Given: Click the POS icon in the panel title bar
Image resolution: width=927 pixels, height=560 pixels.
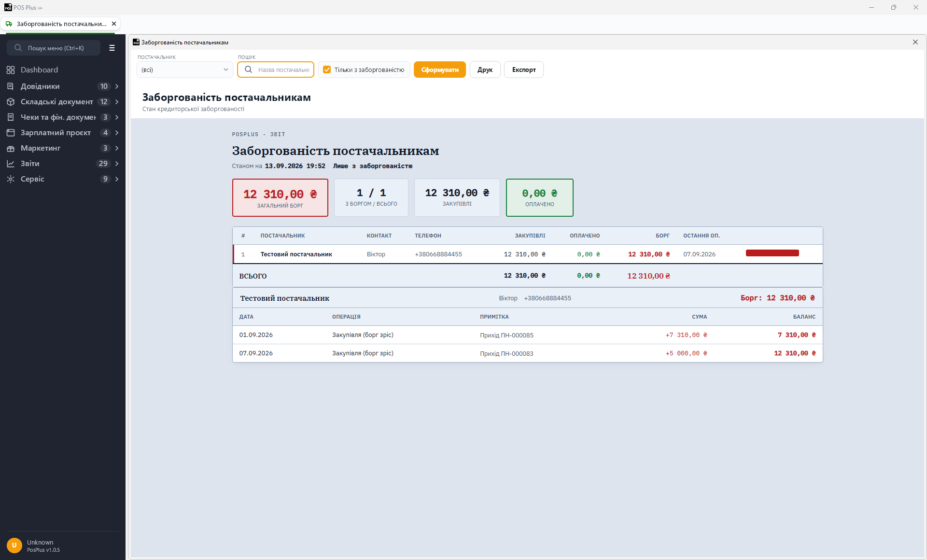Looking at the screenshot, I should [136, 42].
